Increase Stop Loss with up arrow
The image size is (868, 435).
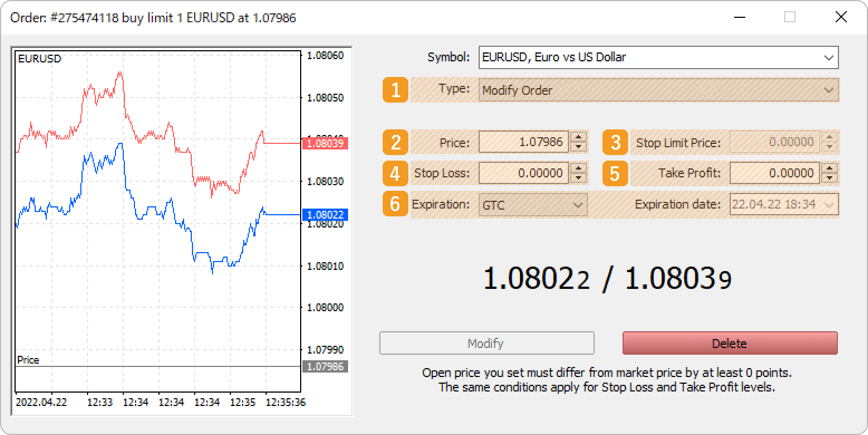tap(579, 168)
